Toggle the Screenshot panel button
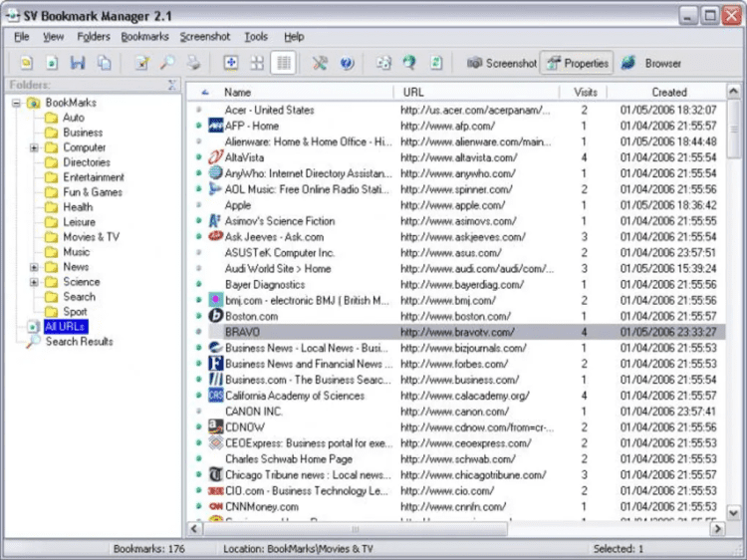Screen dimensions: 747x560 pos(502,63)
